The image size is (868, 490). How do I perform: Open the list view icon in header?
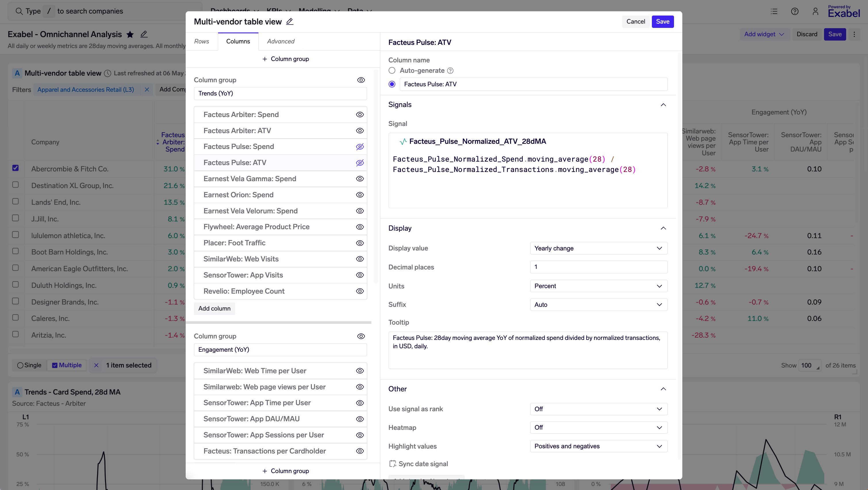tap(774, 12)
